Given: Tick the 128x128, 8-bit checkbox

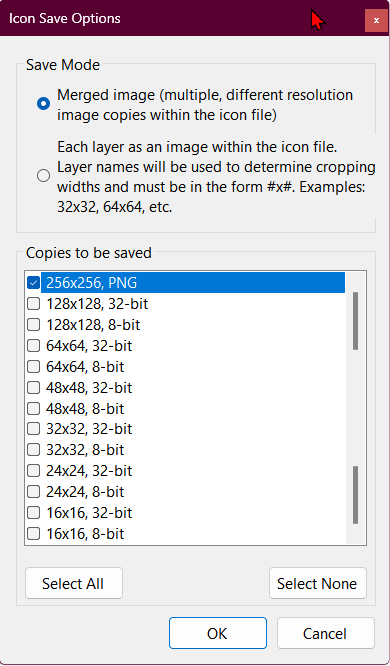Looking at the screenshot, I should (x=33, y=325).
